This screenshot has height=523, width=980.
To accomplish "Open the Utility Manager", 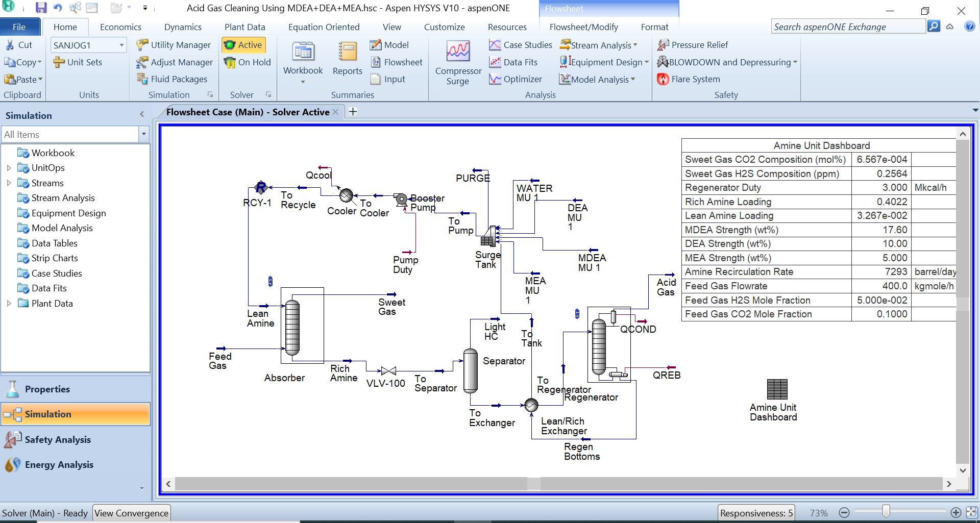I will (x=174, y=45).
